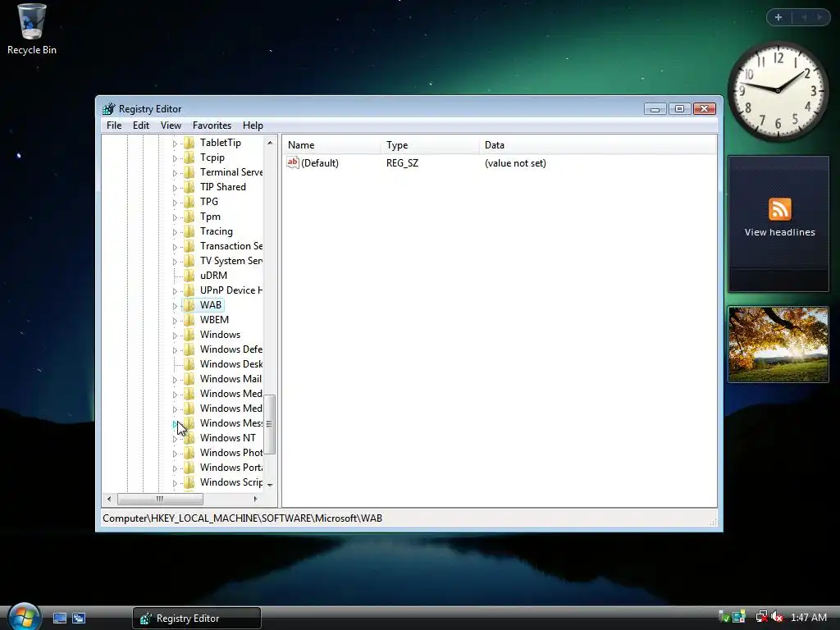Open the Start menu orb
The height and width of the screenshot is (630, 840).
pos(24,616)
